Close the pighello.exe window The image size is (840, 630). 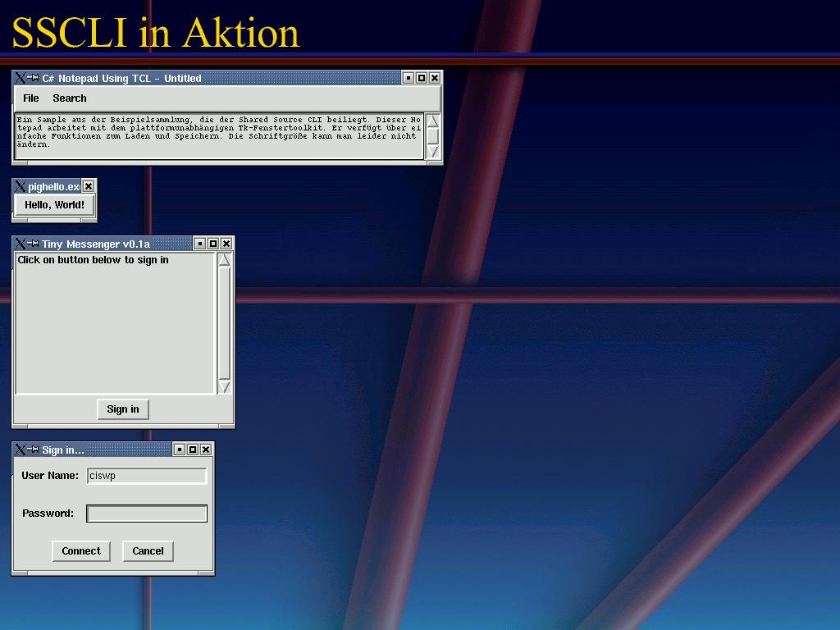click(x=89, y=186)
